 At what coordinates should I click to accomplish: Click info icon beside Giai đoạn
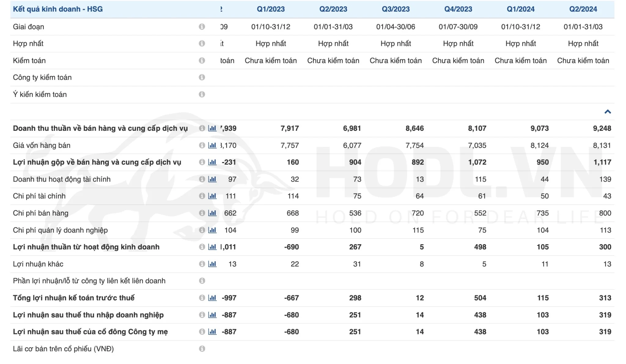click(x=202, y=27)
